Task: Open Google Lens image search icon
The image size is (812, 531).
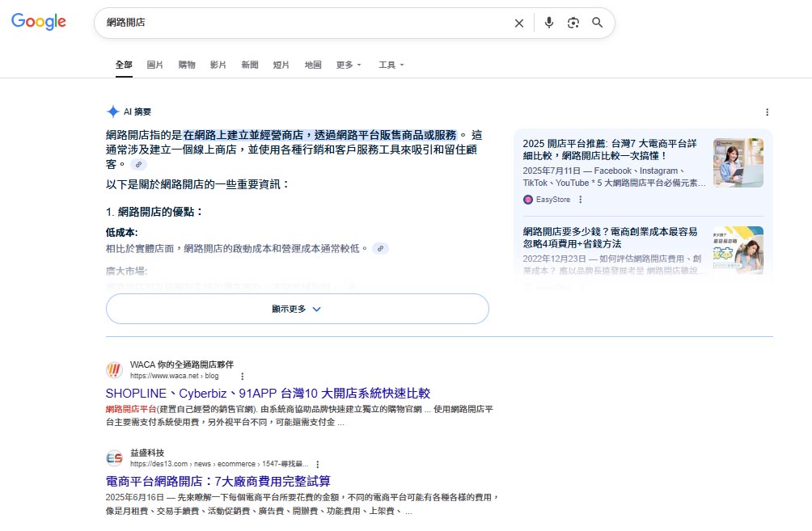Action: tap(573, 23)
